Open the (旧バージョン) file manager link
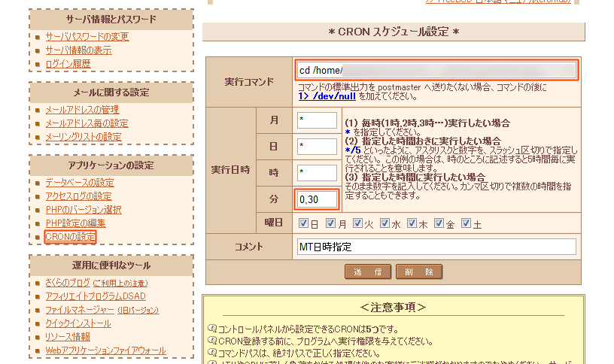The width and height of the screenshot is (614, 364). tap(138, 311)
